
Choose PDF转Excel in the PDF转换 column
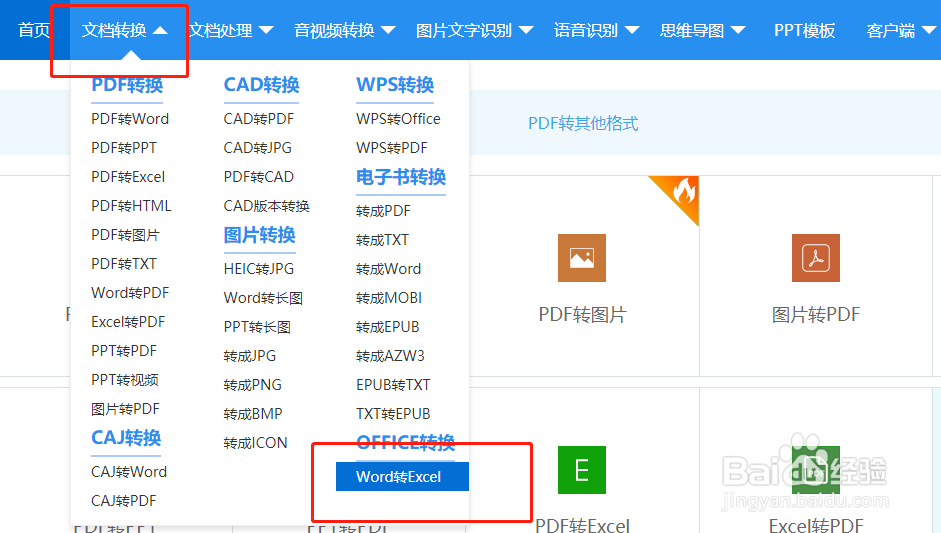point(128,177)
